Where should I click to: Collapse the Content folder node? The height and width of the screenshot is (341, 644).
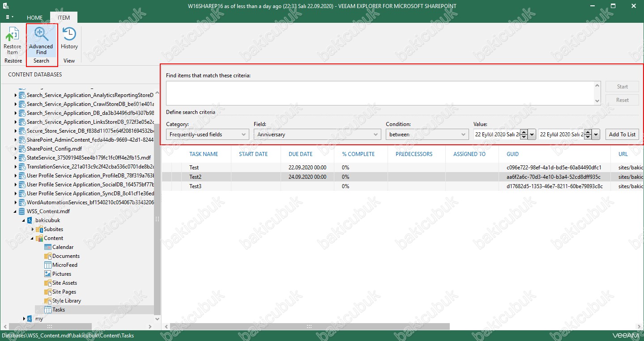32,238
